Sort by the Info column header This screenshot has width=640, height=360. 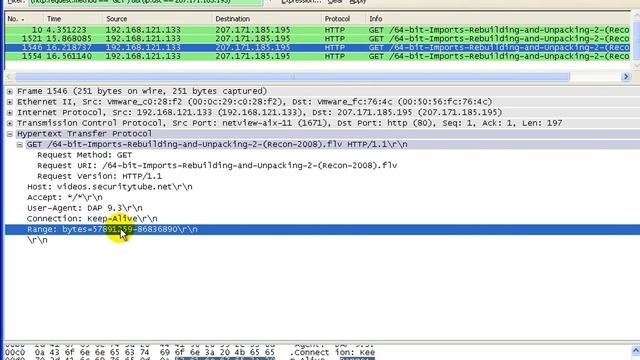[498, 19]
